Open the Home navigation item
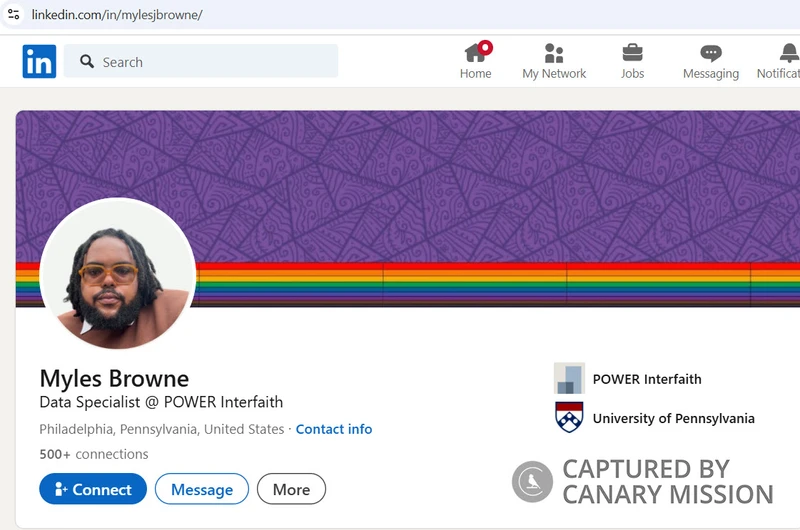Screen dimensions: 800x530 click(476, 61)
